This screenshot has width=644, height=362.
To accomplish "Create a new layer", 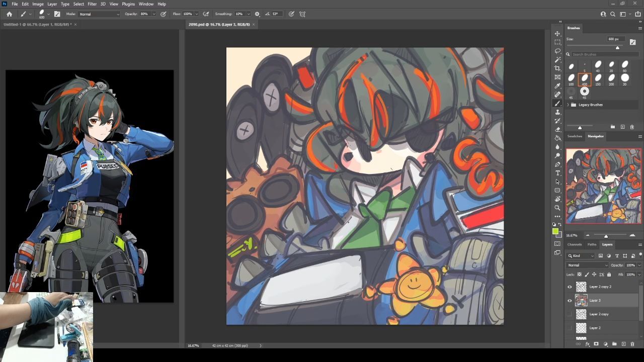I will pyautogui.click(x=623, y=344).
